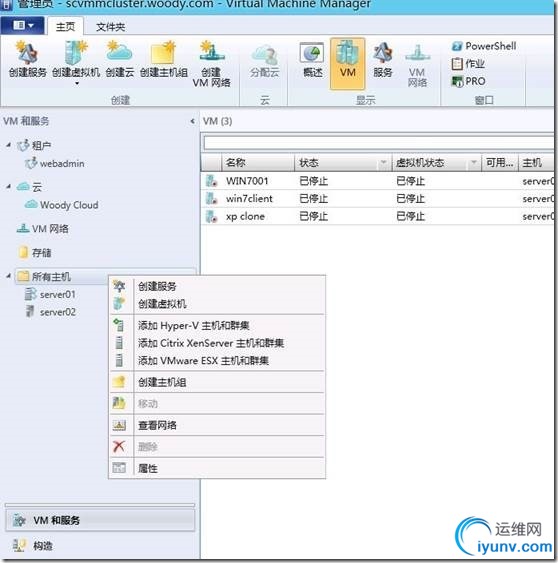
Task: Click the 可用... column header
Action: 500,163
